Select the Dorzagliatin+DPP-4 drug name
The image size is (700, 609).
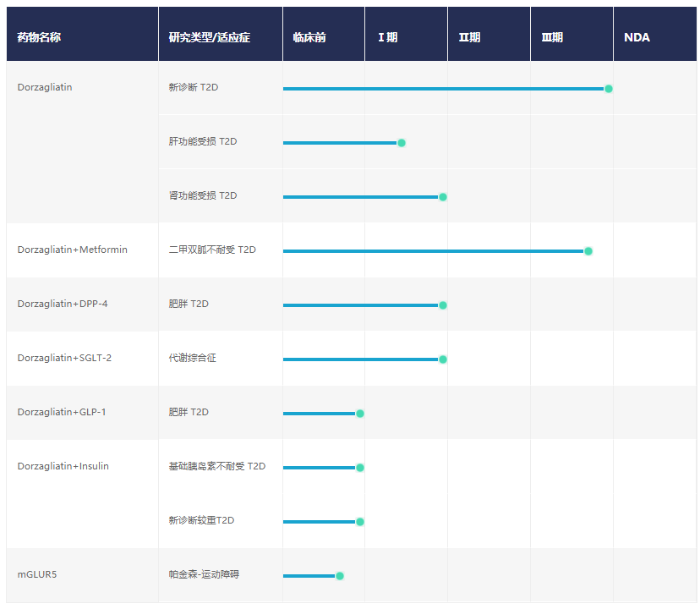63,304
